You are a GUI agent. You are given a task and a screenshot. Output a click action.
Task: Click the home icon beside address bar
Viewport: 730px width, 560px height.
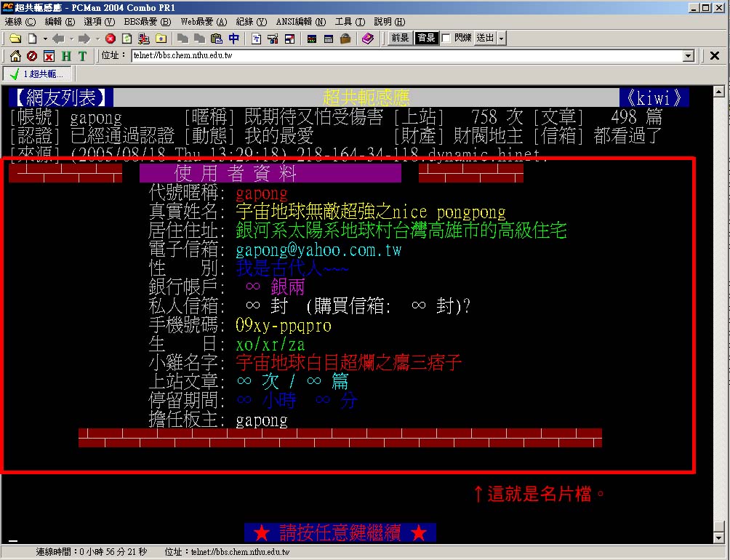pyautogui.click(x=15, y=56)
